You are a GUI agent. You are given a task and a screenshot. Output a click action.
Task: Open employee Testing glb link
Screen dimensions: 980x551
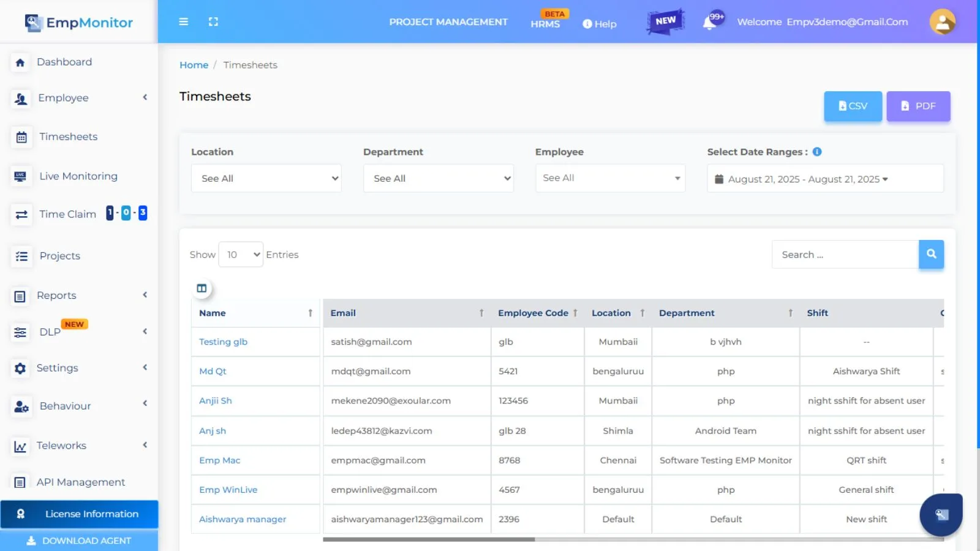(223, 342)
